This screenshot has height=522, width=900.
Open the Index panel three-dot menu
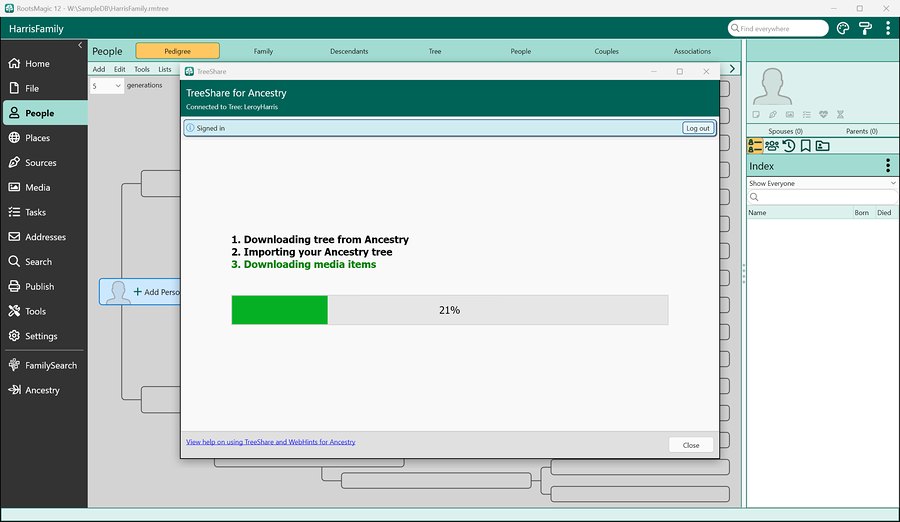(887, 166)
